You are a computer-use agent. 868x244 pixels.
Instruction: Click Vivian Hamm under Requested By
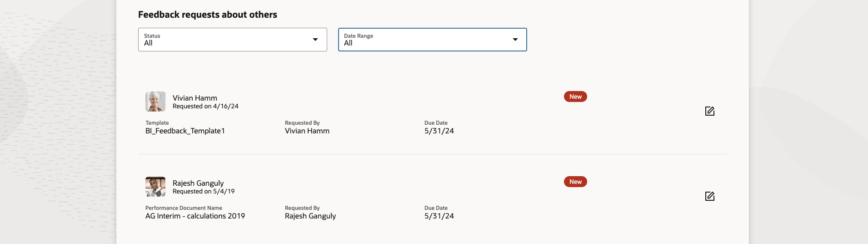click(x=307, y=131)
